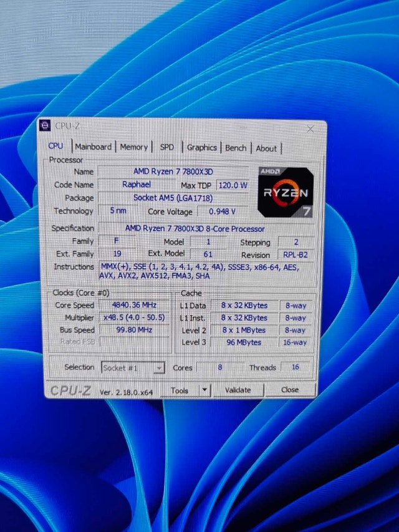Click the Ext. Model value 61

[x=208, y=254]
